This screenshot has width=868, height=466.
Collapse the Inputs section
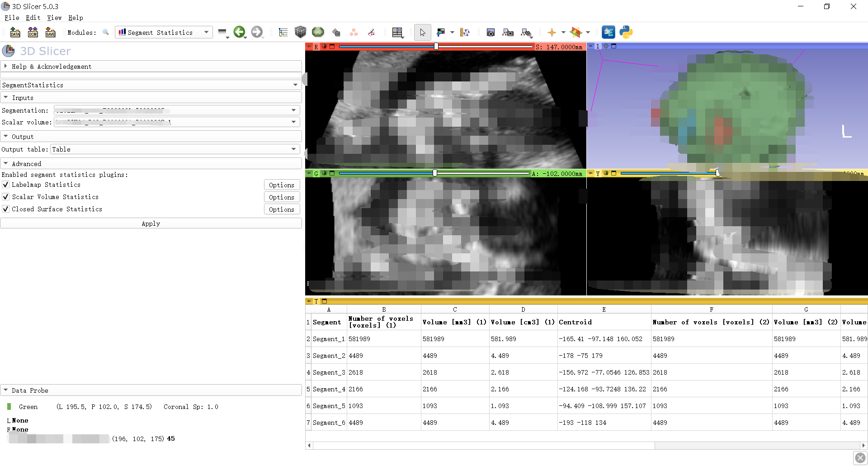[151, 98]
